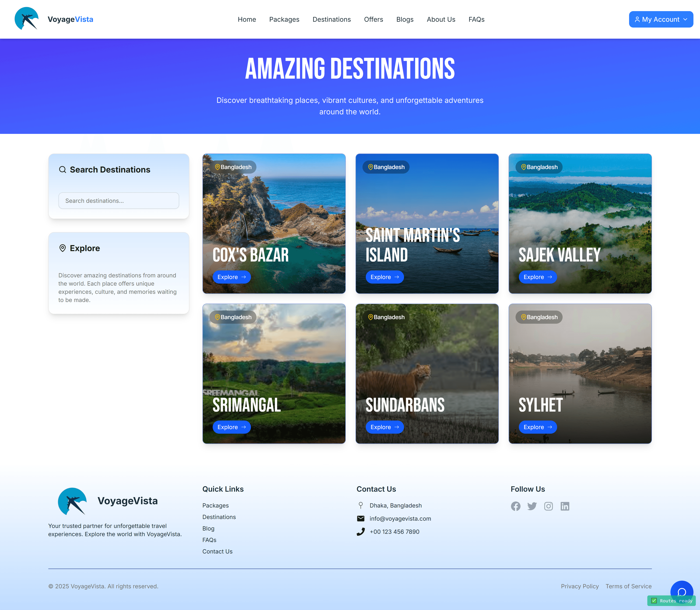Expand the My Account dropdown
Image resolution: width=700 pixels, height=610 pixels.
click(661, 19)
